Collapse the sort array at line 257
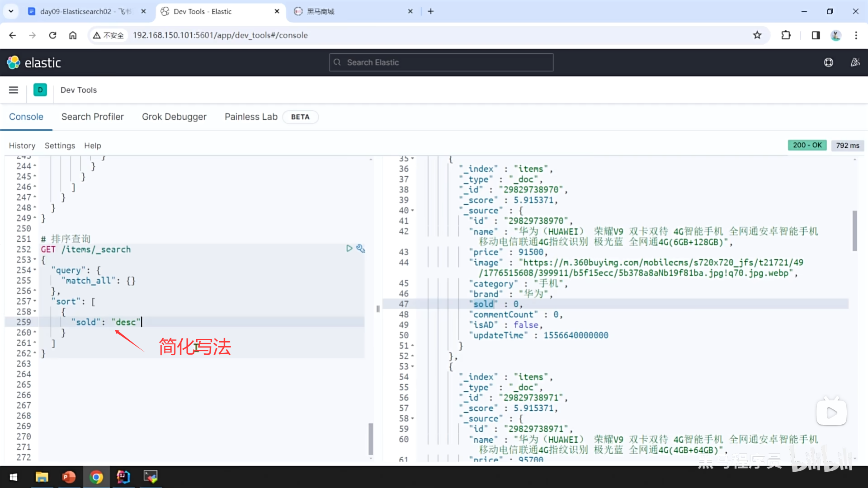Viewport: 868px width, 488px height. pos(35,301)
